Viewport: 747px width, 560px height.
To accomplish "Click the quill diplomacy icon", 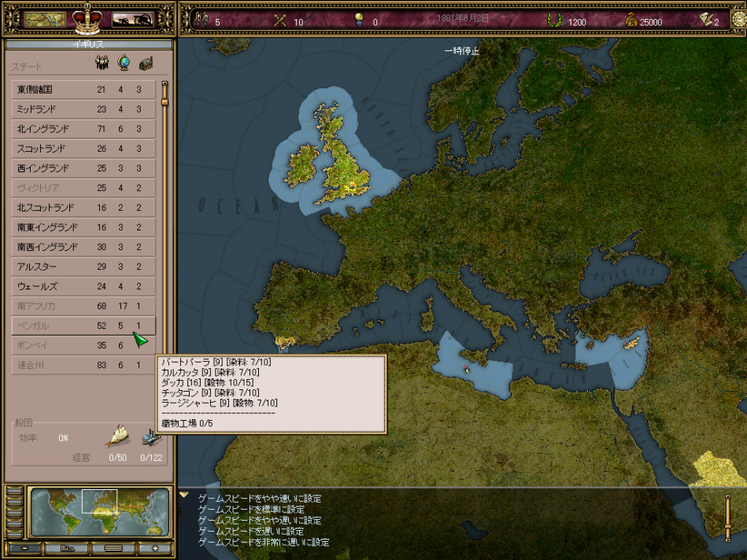I will 706,20.
